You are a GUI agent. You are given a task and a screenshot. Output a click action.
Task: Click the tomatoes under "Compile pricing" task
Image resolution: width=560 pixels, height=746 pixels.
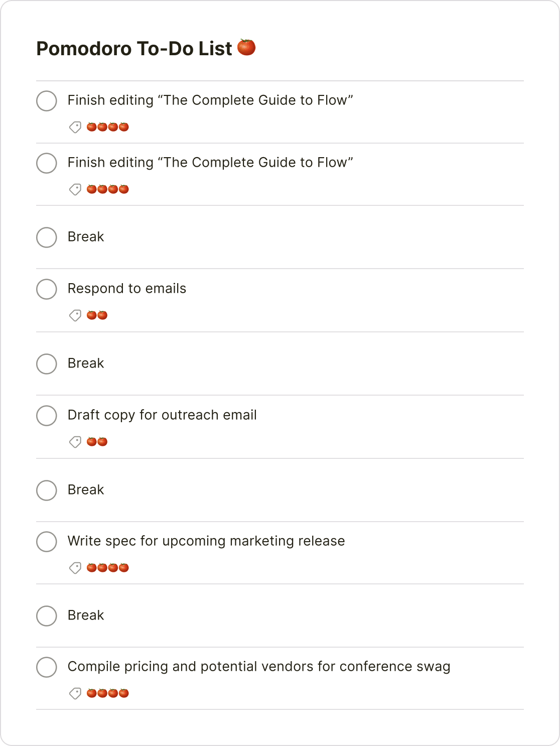(x=107, y=693)
